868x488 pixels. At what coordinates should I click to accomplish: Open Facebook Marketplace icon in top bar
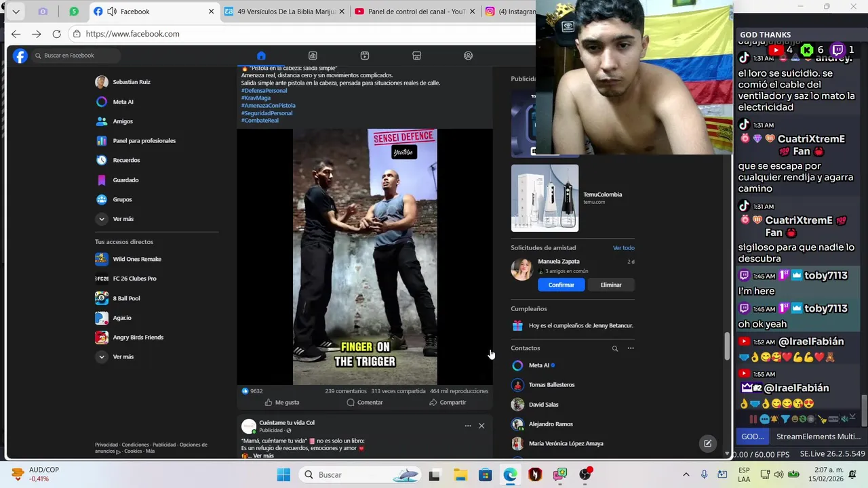point(416,56)
